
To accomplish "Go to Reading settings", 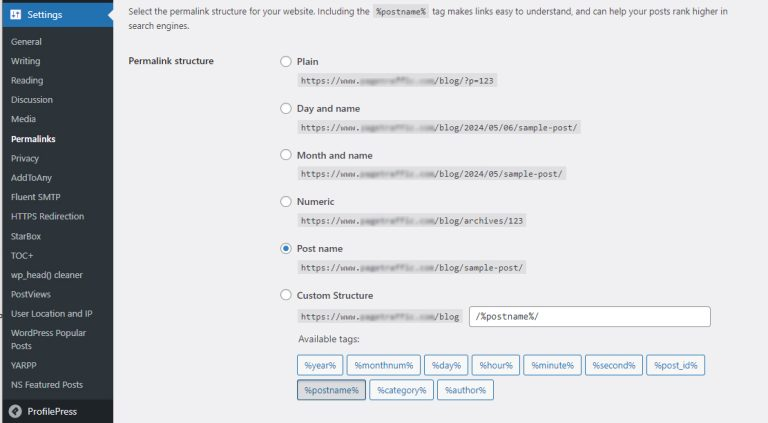I will [x=27, y=81].
